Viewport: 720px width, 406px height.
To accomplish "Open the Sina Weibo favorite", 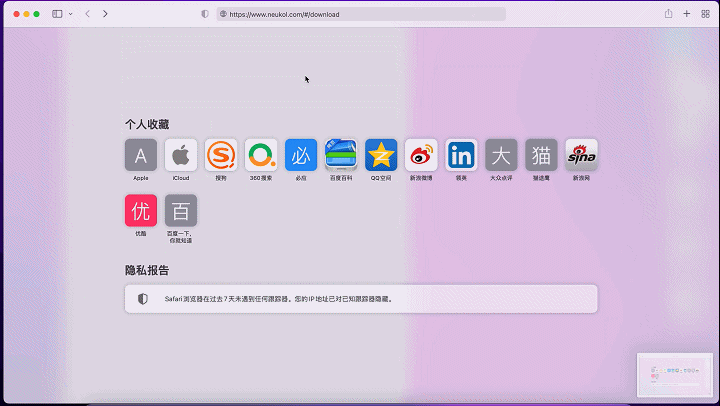I will (x=421, y=155).
